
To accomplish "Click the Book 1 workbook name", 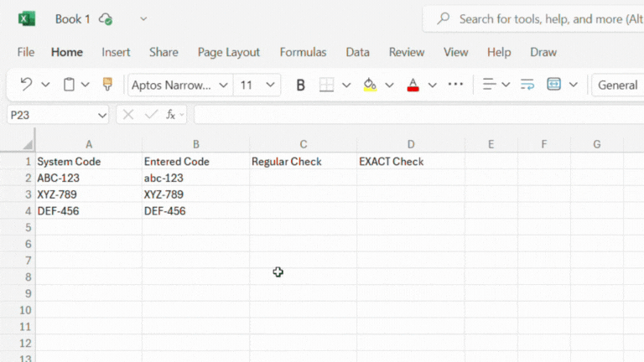I will [x=72, y=19].
